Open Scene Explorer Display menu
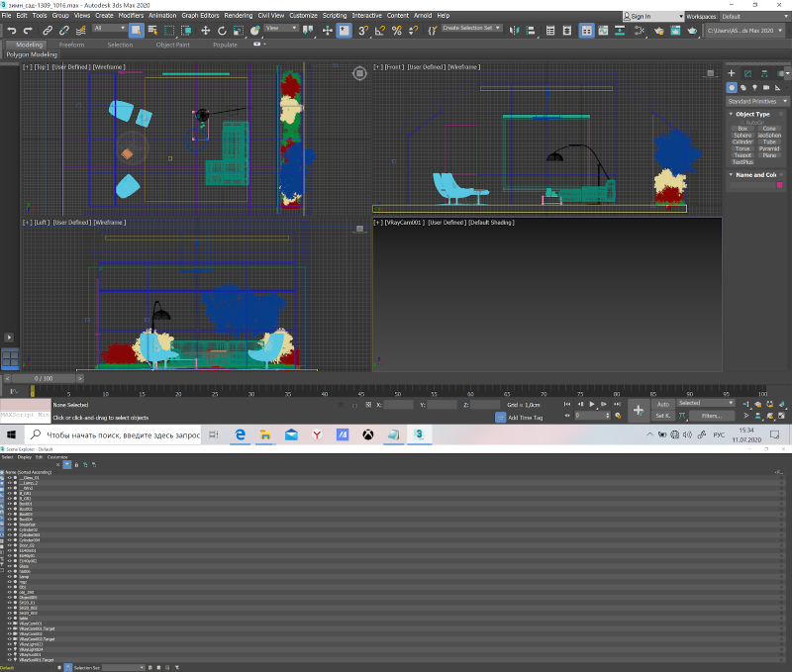The image size is (792, 672). 25,457
